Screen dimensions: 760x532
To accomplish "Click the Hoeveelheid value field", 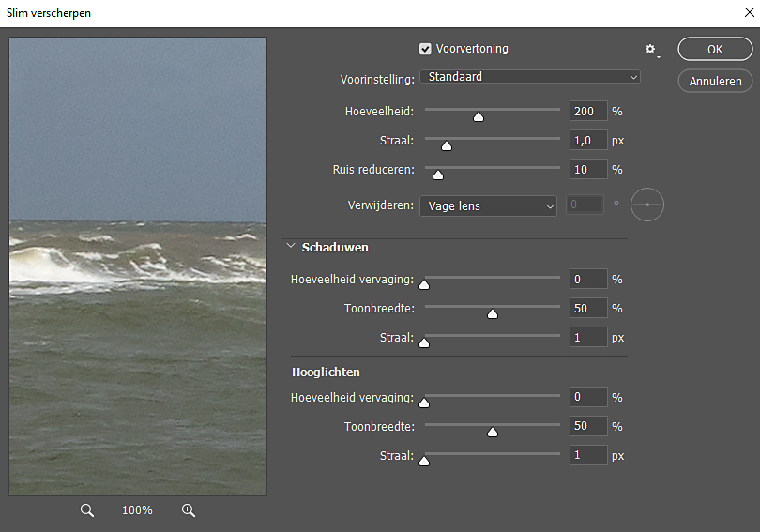I will (x=588, y=112).
